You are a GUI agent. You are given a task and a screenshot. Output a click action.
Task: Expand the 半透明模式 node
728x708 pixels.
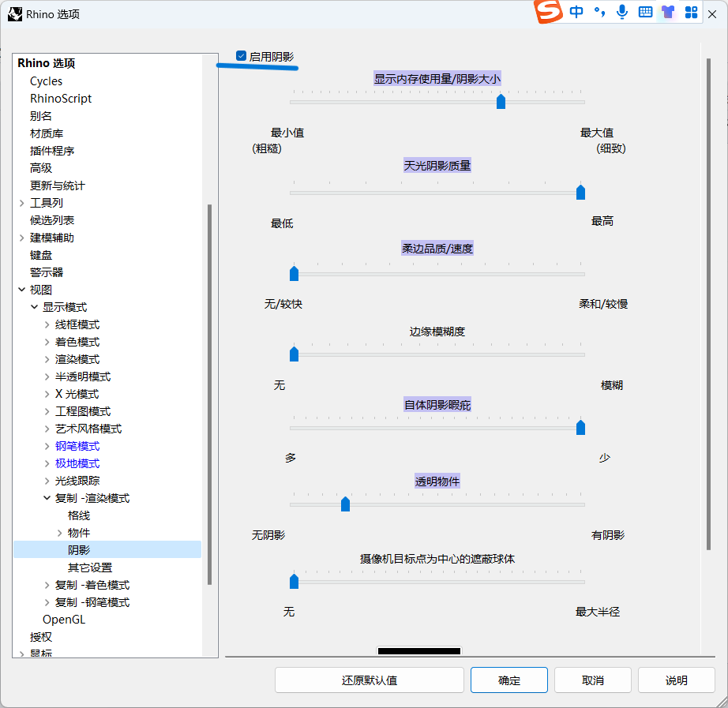47,376
